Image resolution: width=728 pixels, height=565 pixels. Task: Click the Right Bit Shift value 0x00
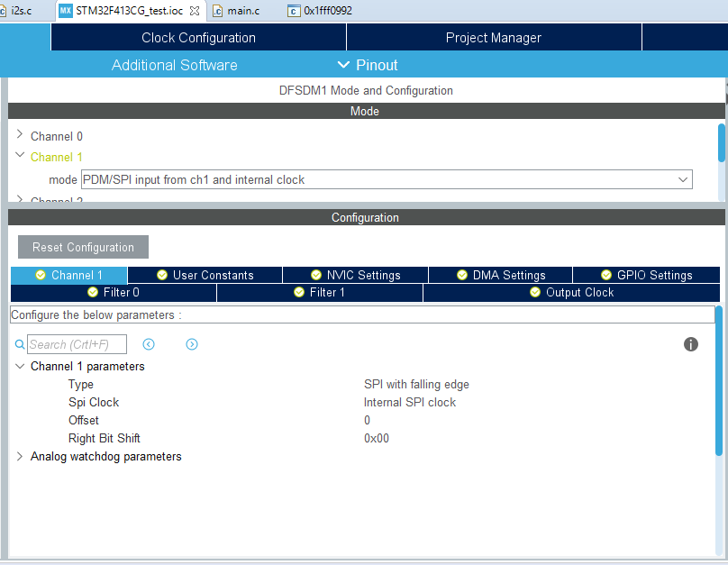tap(377, 438)
